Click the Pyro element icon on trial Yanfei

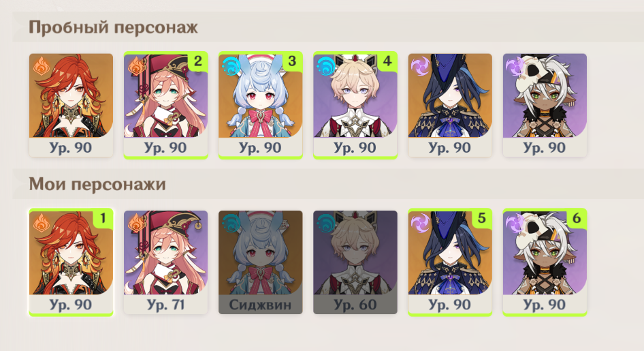click(x=135, y=65)
